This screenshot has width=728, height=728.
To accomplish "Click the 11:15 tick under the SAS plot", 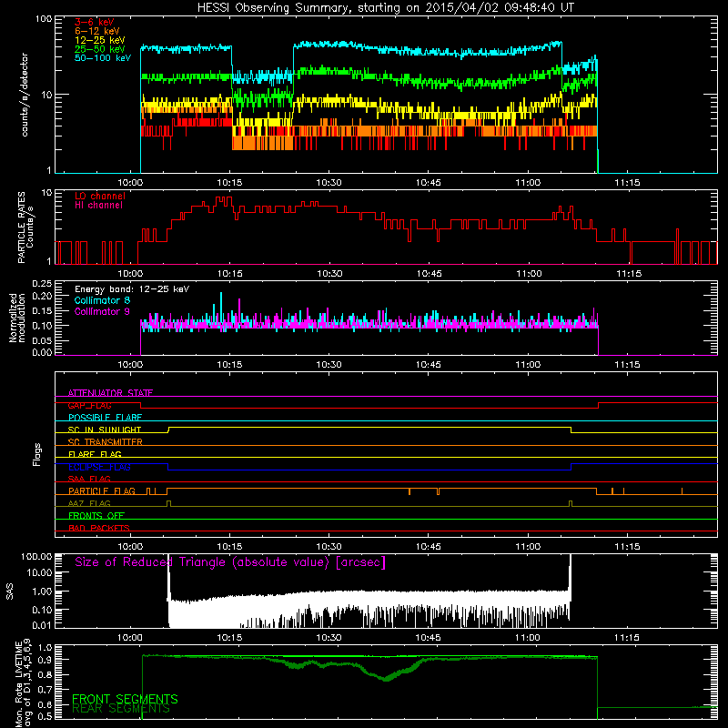I will [626, 638].
